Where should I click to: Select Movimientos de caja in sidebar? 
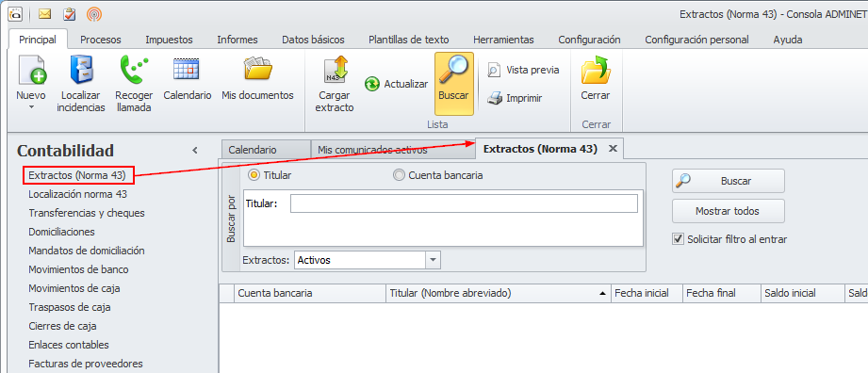point(74,288)
